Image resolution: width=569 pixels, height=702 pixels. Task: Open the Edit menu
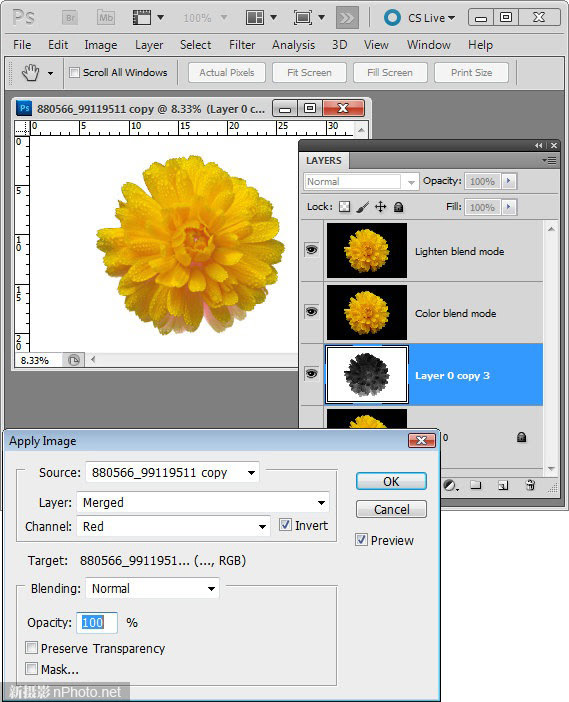58,45
